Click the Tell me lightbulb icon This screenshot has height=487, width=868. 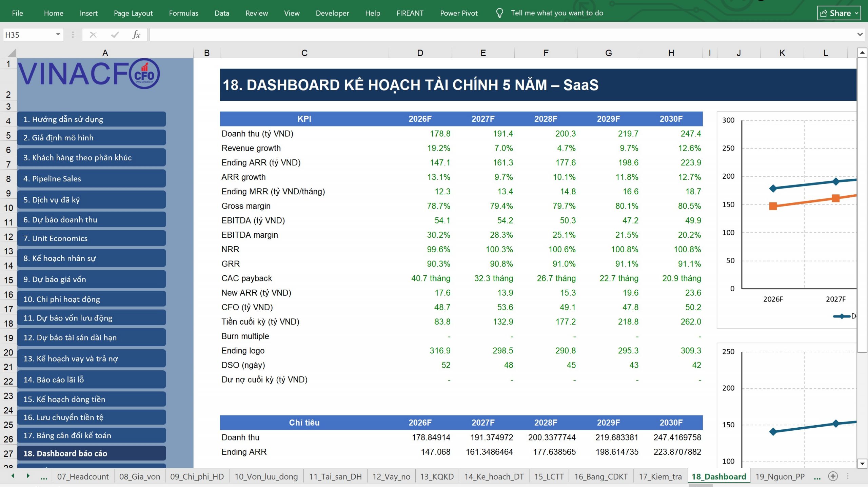point(499,13)
